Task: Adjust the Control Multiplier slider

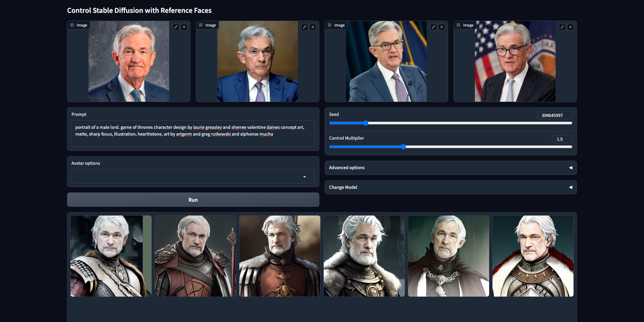Action: coord(451,147)
